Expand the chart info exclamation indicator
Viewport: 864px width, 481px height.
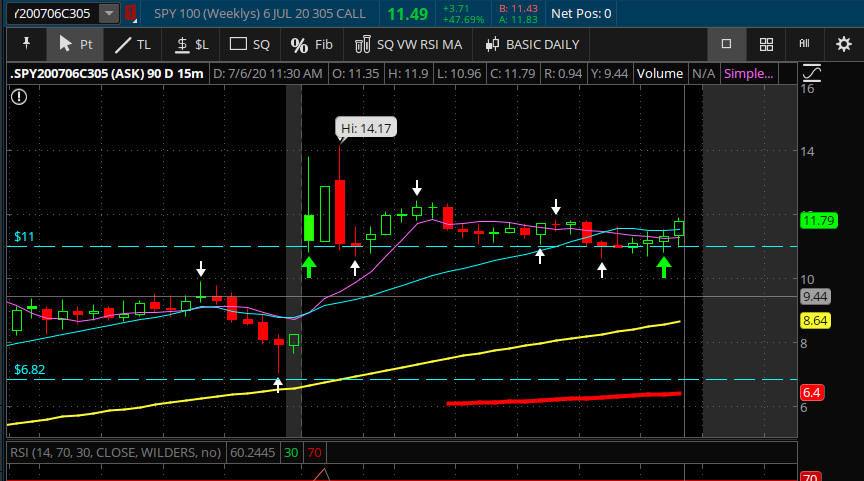tap(19, 96)
